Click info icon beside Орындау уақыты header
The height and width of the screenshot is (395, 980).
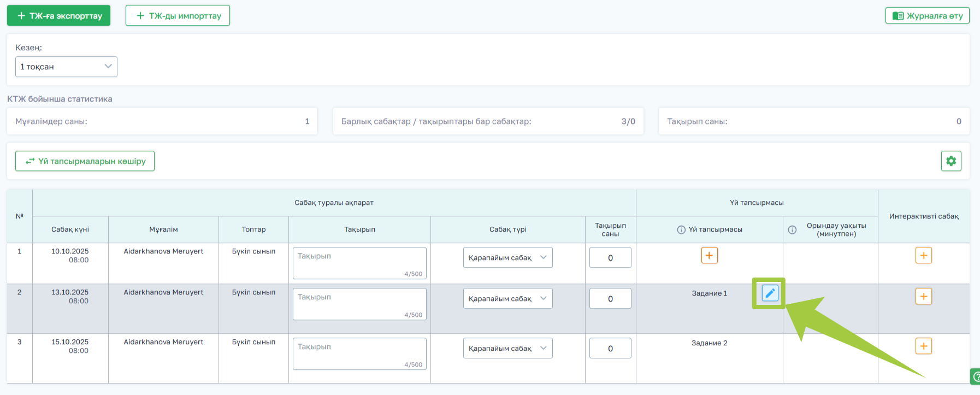792,230
